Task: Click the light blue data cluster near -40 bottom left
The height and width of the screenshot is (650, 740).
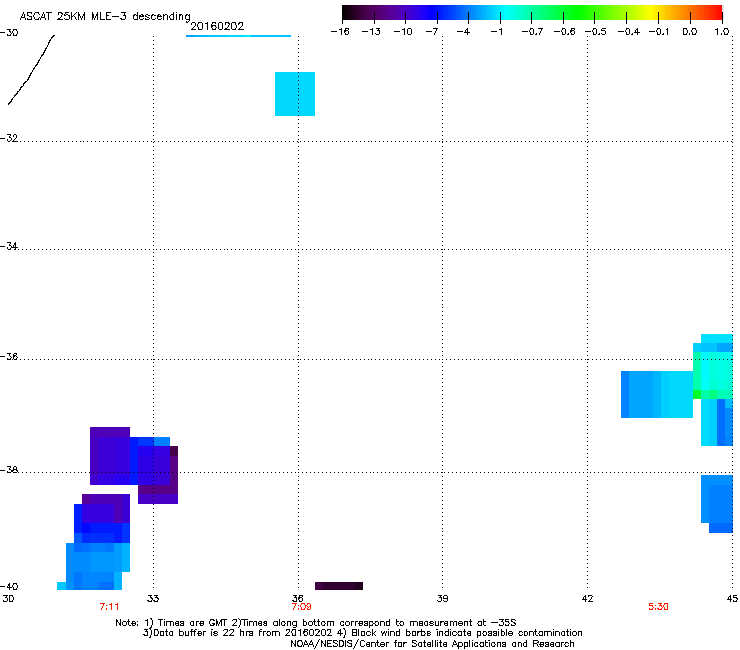Action: [x=93, y=566]
